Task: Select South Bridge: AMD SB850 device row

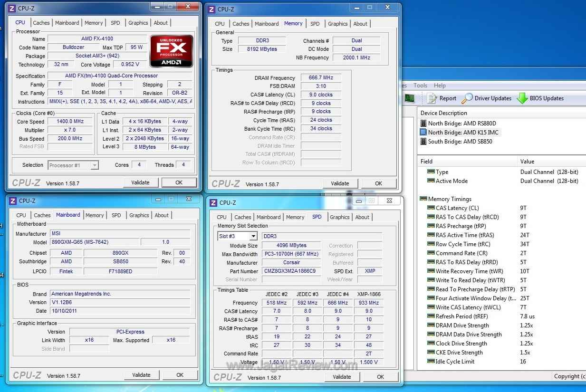Action: pyautogui.click(x=456, y=141)
